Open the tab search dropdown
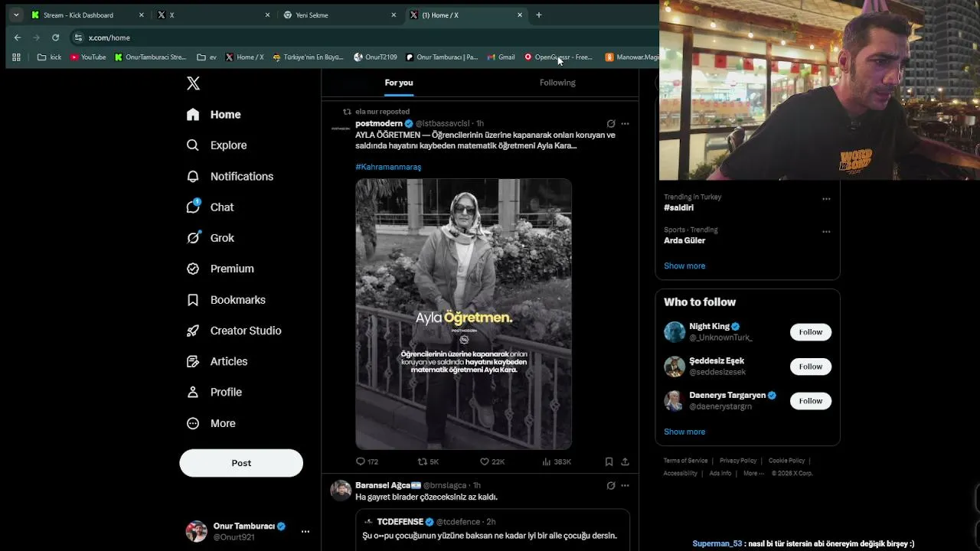This screenshot has width=980, height=551. coord(16,15)
